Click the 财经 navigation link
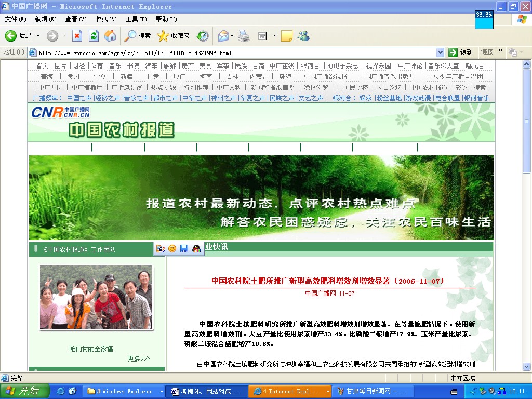 [x=78, y=66]
